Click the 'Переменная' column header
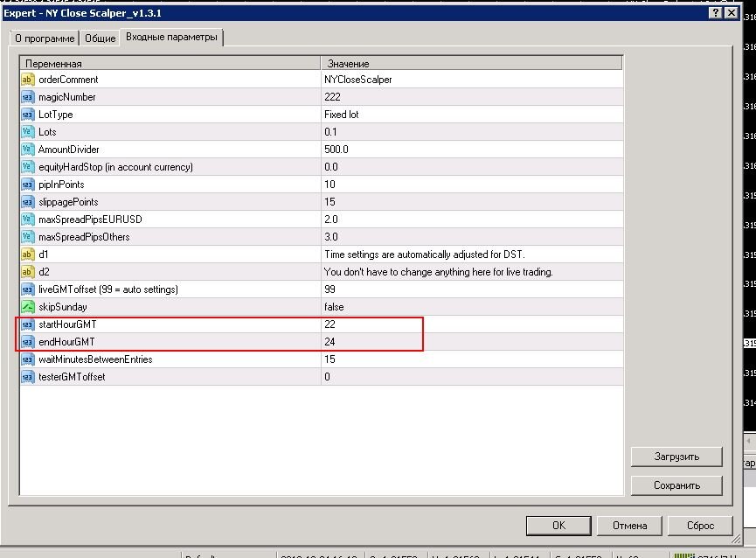The height and width of the screenshot is (558, 756). point(170,63)
